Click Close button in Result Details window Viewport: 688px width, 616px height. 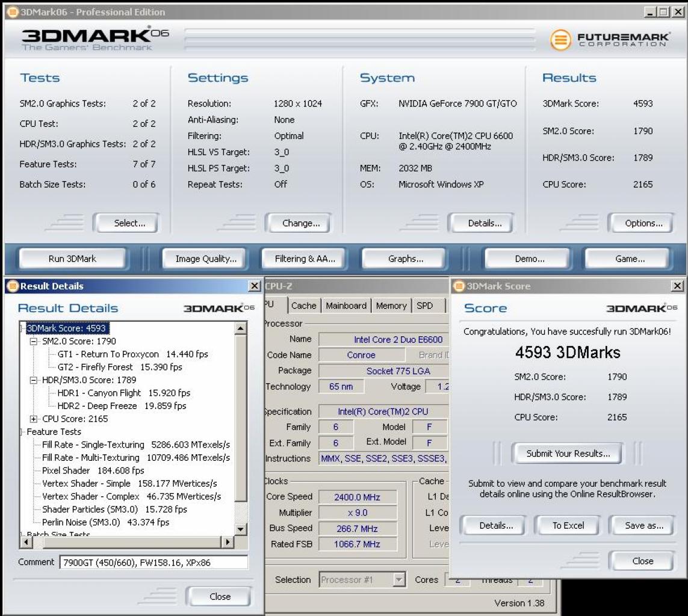220,596
